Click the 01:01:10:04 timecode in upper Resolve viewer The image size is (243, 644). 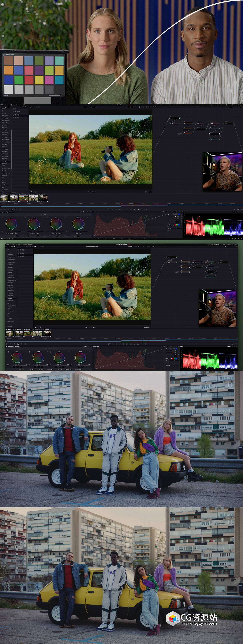pyautogui.click(x=148, y=192)
